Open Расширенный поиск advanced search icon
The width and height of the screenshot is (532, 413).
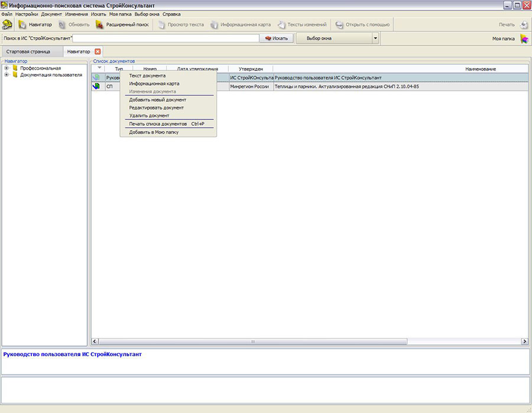(99, 24)
